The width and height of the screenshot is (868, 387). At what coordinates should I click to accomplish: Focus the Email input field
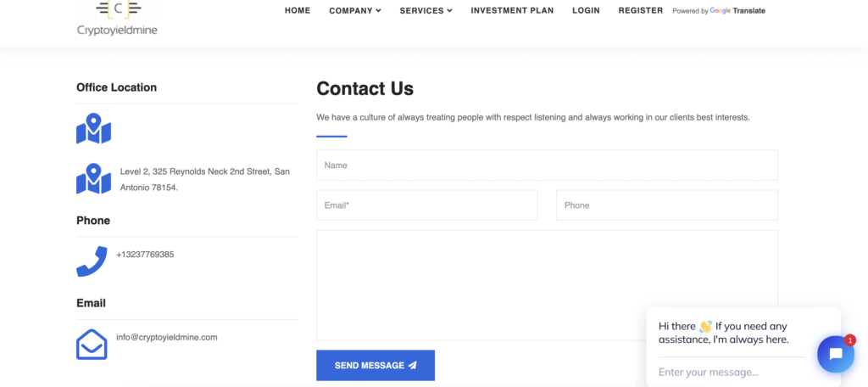pos(427,205)
